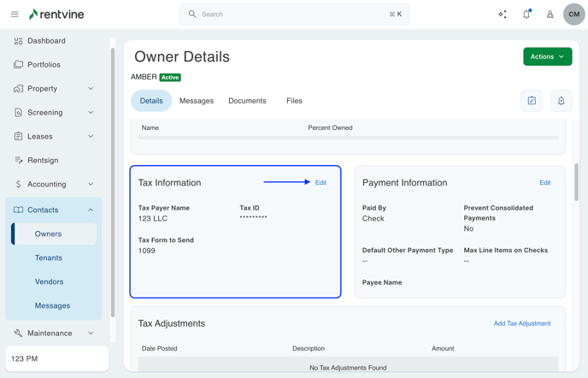The height and width of the screenshot is (378, 588).
Task: Click Add Tax Adjustment link
Action: pyautogui.click(x=521, y=323)
